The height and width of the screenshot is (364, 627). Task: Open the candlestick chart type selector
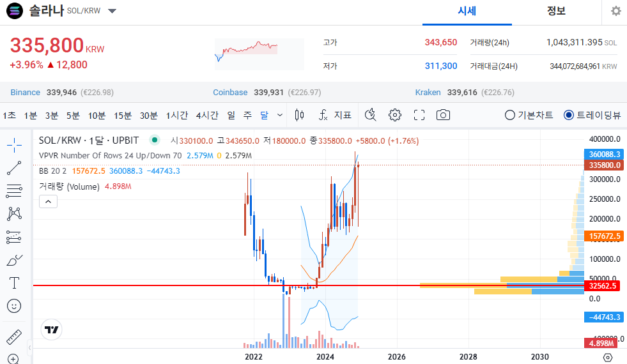click(299, 115)
